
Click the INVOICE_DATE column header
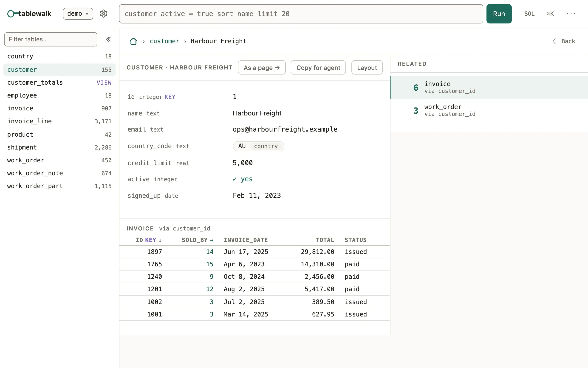(x=246, y=240)
